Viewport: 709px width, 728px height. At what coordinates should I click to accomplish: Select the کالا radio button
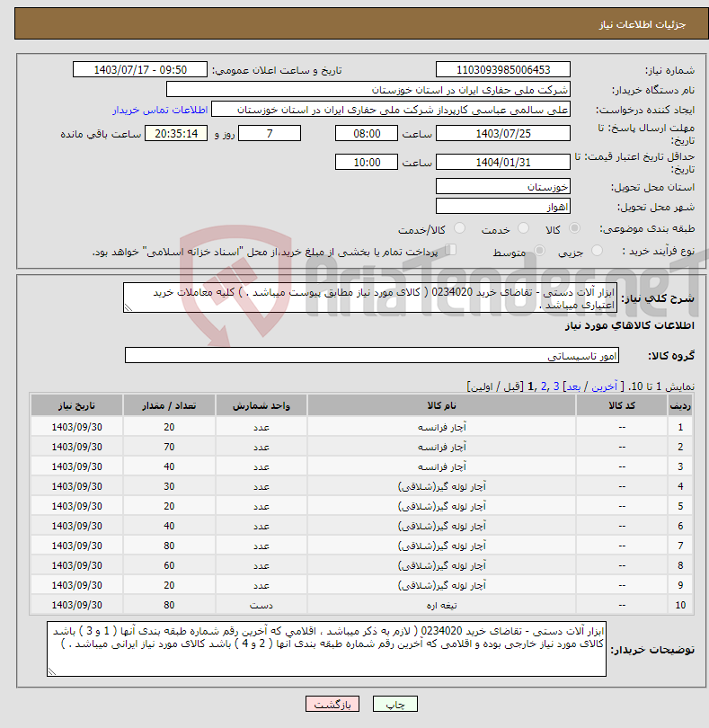(x=574, y=228)
